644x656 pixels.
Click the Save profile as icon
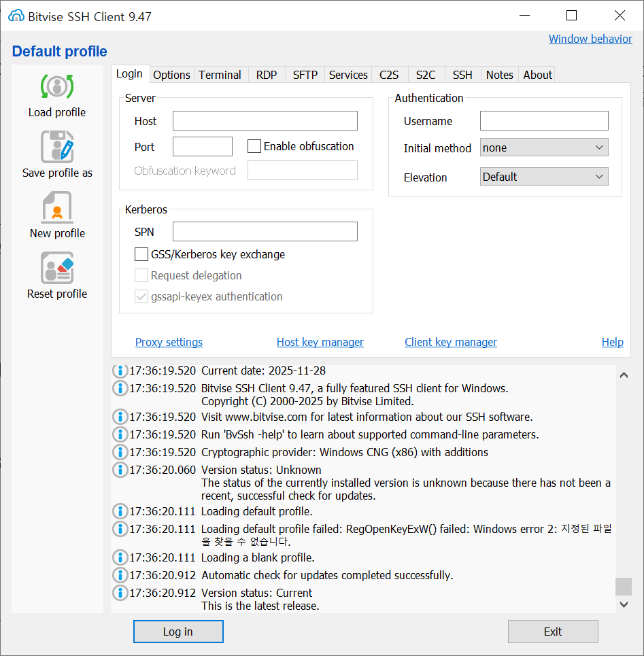pos(57,147)
